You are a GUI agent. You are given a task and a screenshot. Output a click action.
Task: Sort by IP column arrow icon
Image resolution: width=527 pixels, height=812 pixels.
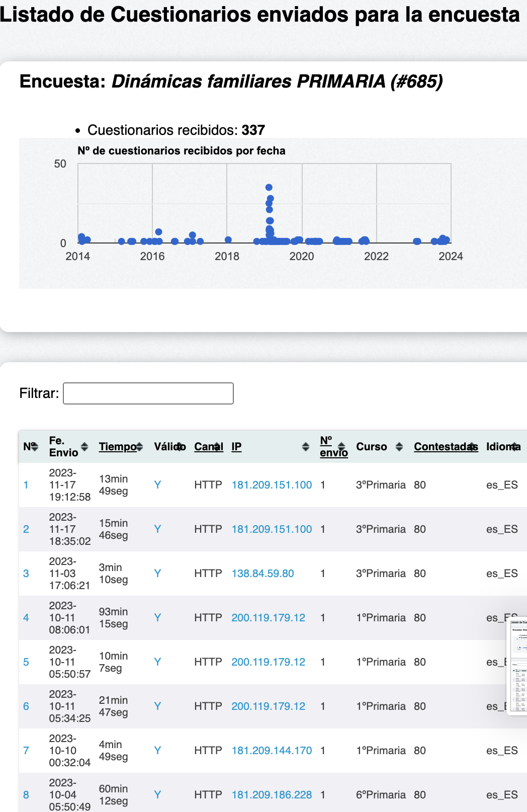[305, 447]
